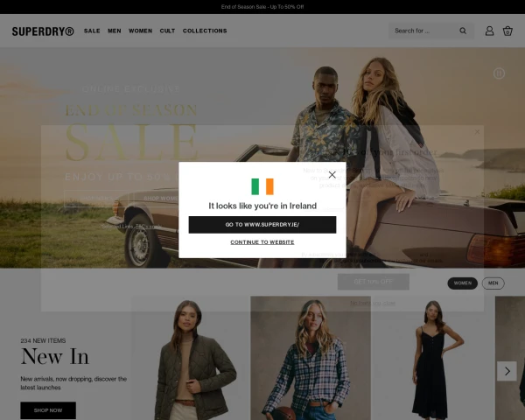Open the WOMEN navigation menu
Screen dimensions: 525x420
[x=140, y=31]
